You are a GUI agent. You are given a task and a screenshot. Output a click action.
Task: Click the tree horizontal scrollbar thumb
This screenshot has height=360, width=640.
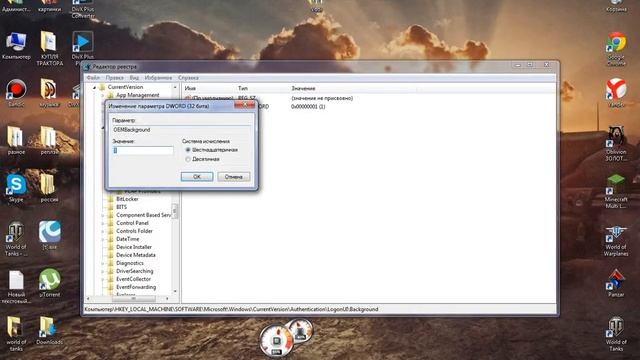coord(133,299)
